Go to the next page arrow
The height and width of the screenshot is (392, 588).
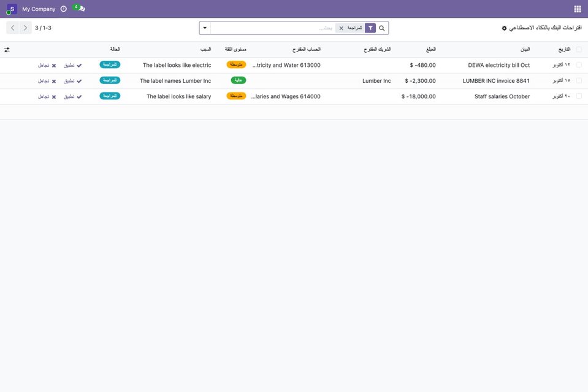25,28
